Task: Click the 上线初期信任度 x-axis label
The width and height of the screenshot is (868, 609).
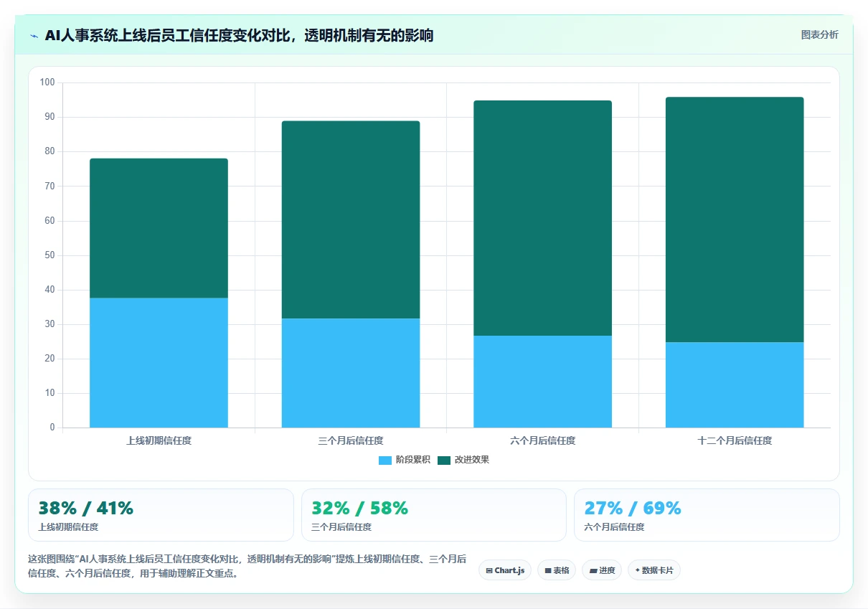Action: click(x=159, y=441)
